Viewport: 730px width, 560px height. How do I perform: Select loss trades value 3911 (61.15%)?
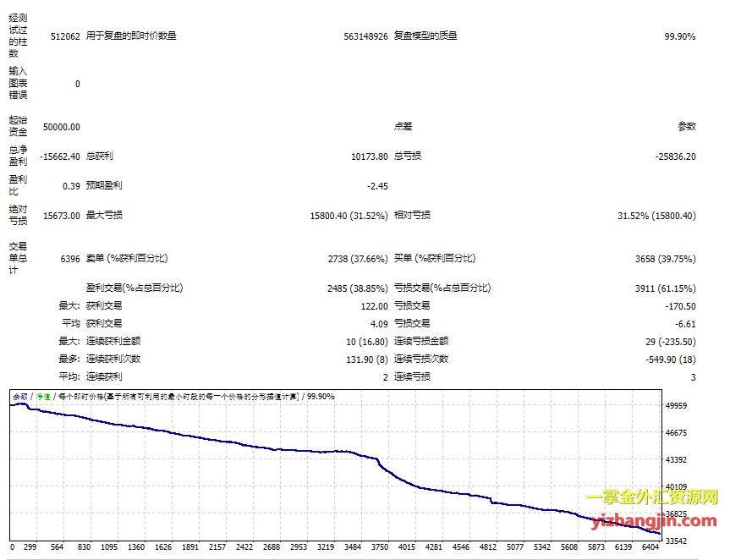665,288
